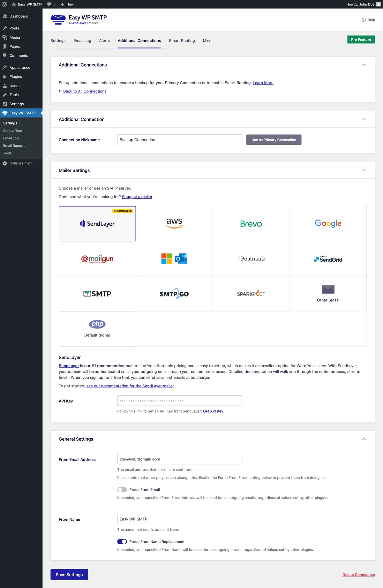Viewport: 383px width, 588px height.
Task: Open the Learn More link
Action: click(263, 83)
